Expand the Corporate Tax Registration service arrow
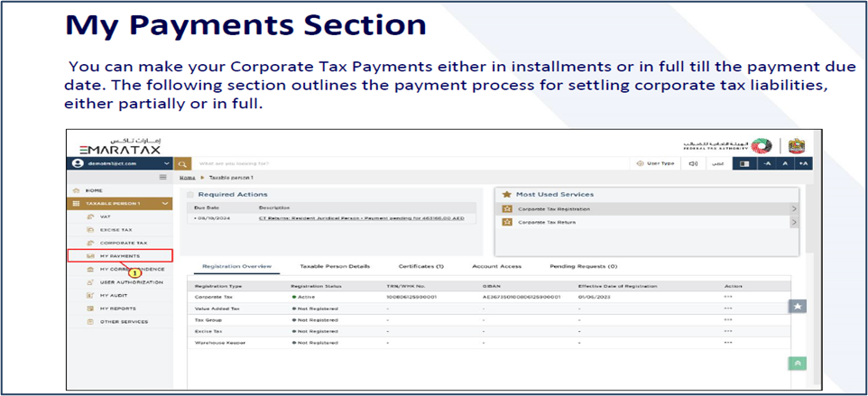 794,208
